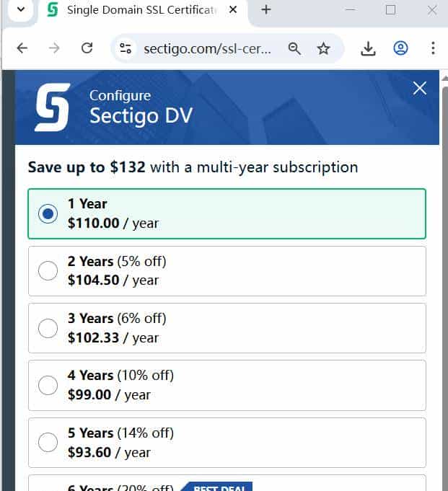The image size is (448, 491).
Task: Choose the 3 Years (6% off) plan
Action: [x=48, y=328]
